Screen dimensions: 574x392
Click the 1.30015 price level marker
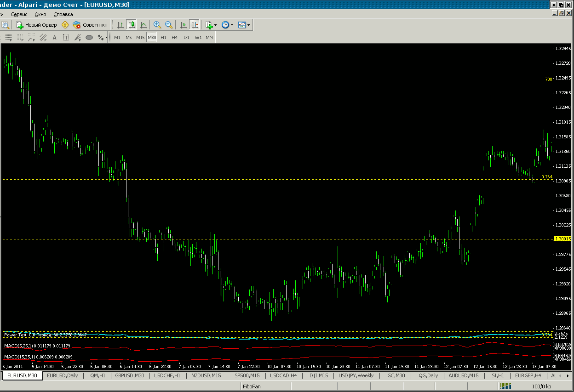pyautogui.click(x=563, y=239)
